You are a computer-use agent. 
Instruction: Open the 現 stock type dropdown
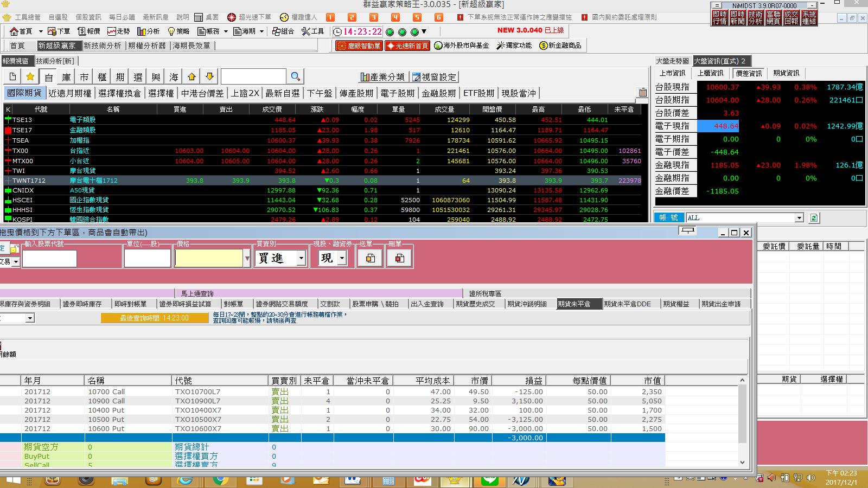pos(342,259)
